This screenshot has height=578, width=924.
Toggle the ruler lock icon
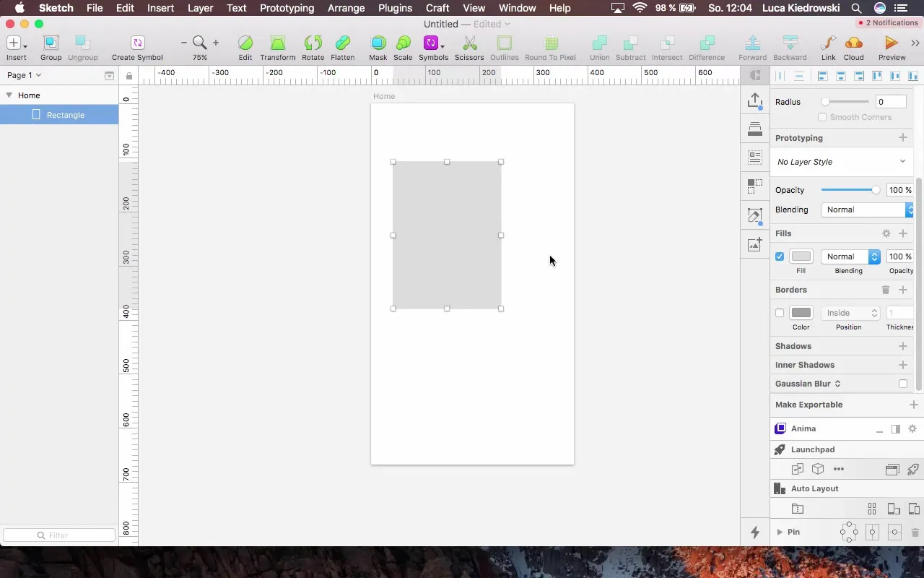(129, 76)
